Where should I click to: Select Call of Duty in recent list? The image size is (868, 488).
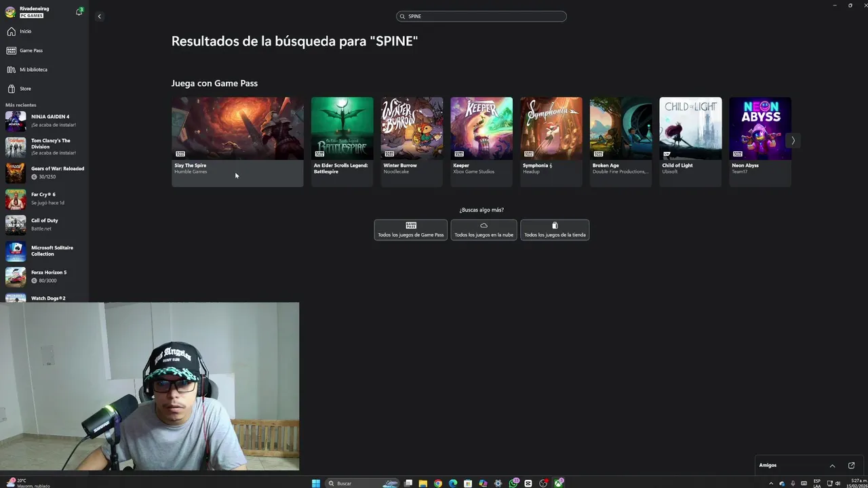(44, 224)
